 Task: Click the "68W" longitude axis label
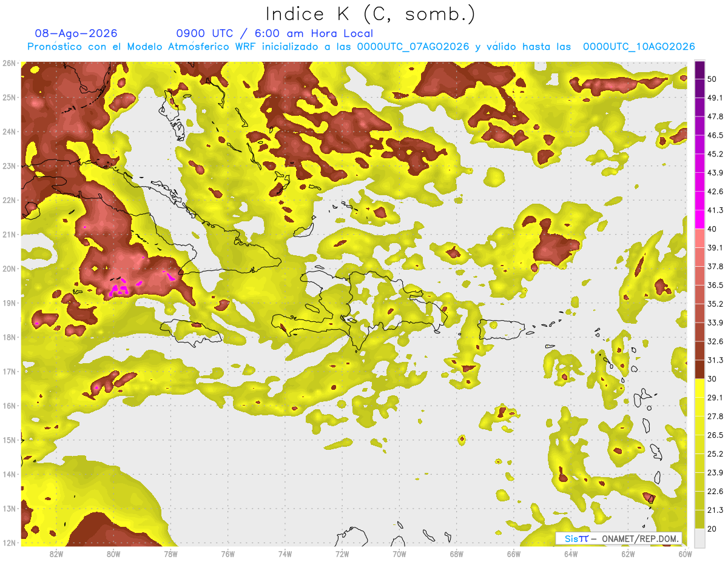click(456, 553)
